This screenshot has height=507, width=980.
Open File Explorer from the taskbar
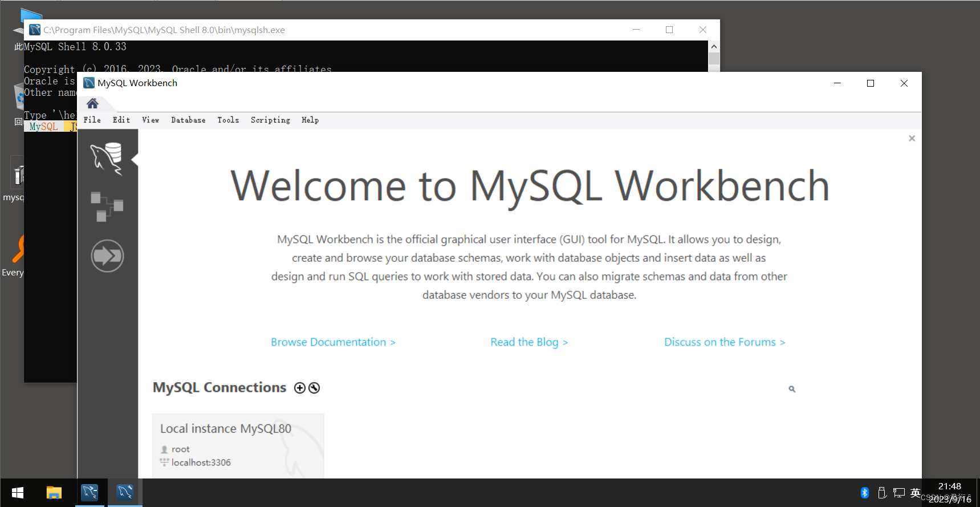tap(54, 493)
